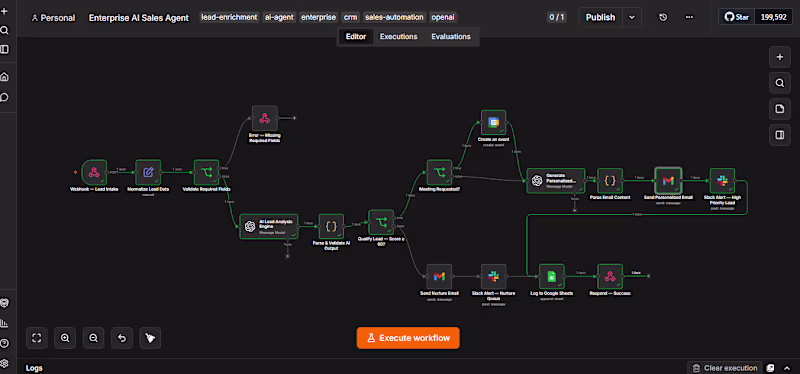800x374 pixels.
Task: Open the Send Nurture Email Gmail node
Action: (x=439, y=276)
